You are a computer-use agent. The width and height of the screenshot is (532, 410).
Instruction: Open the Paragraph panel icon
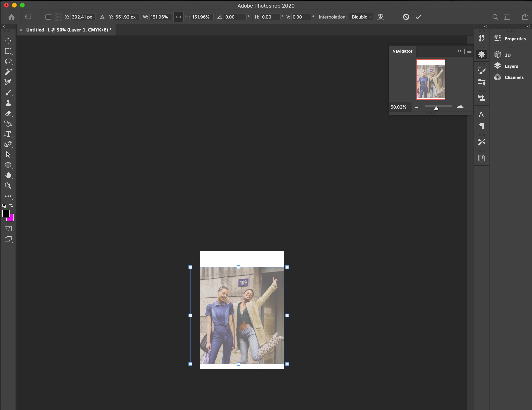482,126
